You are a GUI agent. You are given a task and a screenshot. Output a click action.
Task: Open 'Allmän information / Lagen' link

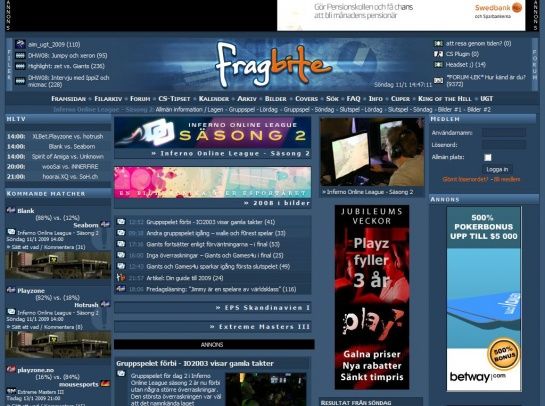tap(189, 109)
